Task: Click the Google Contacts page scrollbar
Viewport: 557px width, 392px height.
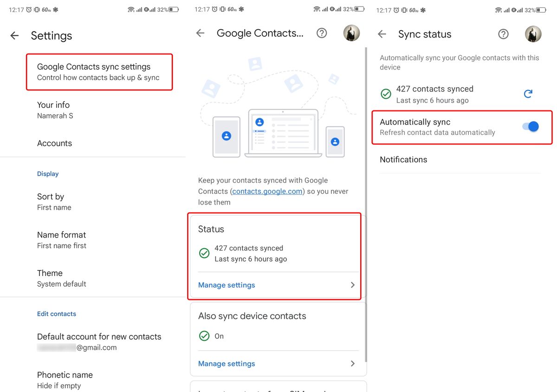Action: tap(366, 204)
